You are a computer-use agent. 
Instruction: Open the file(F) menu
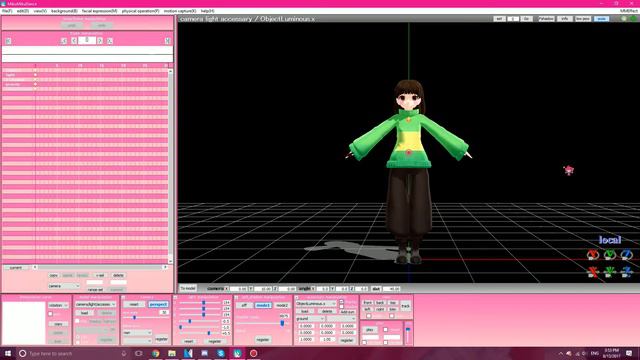click(x=7, y=11)
